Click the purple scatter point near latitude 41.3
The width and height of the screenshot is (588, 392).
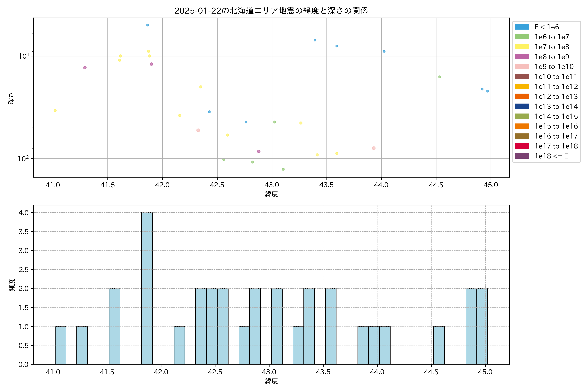(x=85, y=68)
